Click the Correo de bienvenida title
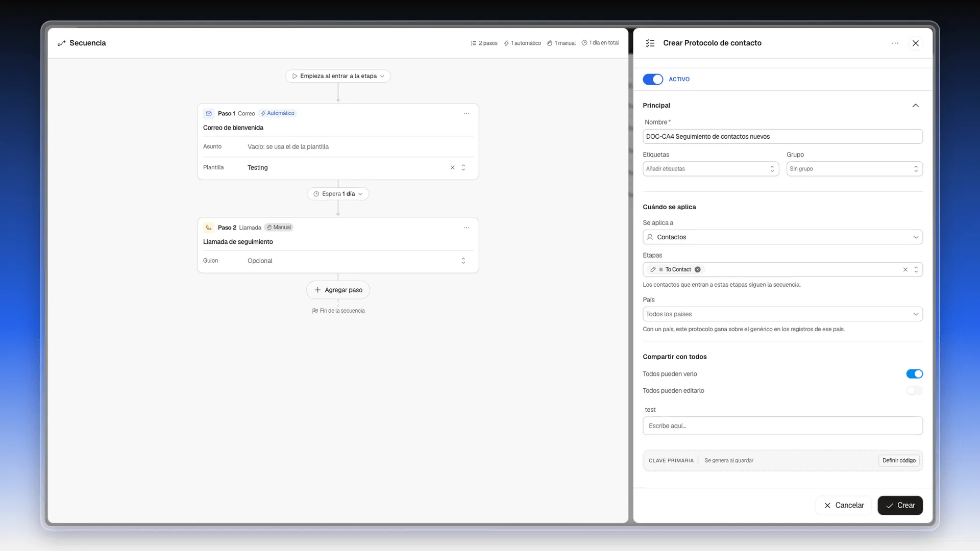980x551 pixels. 233,128
